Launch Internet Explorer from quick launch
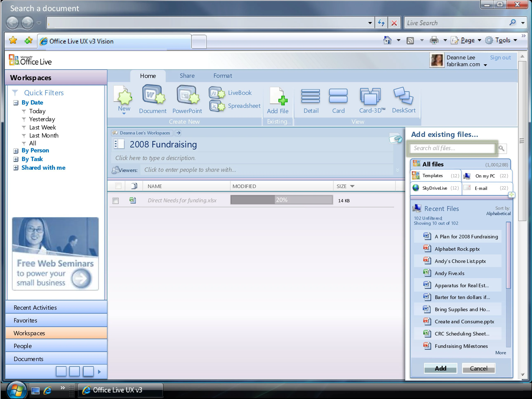Image resolution: width=532 pixels, height=399 pixels. click(x=48, y=390)
